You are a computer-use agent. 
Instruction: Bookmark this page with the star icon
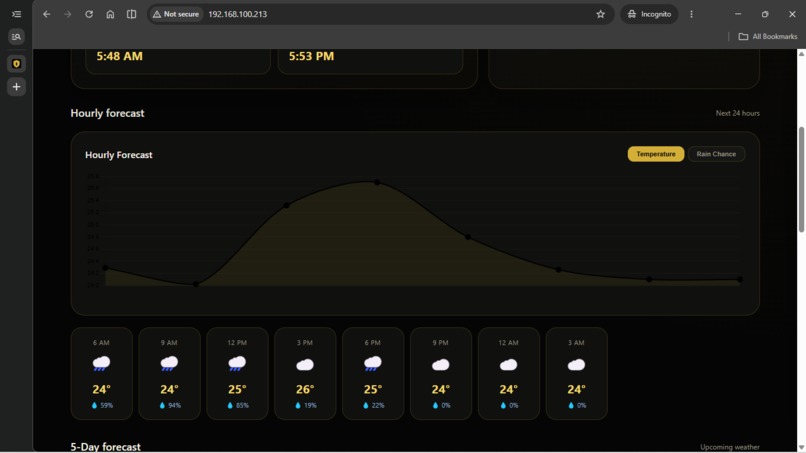tap(600, 14)
